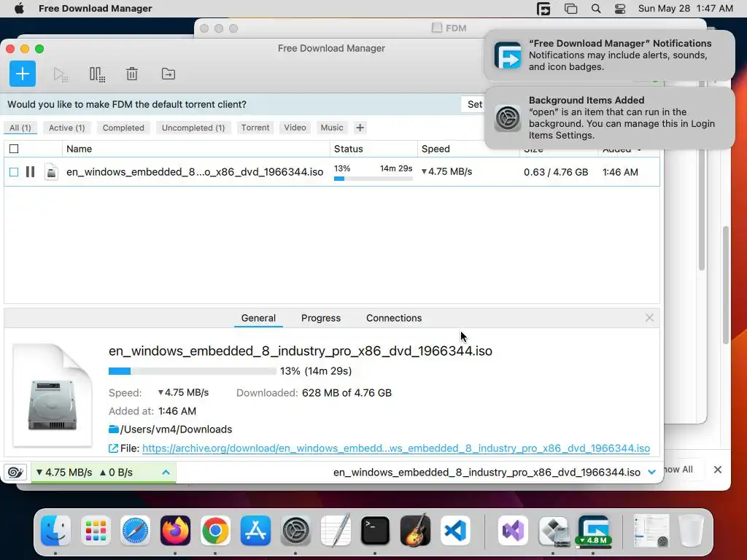Click the status bar download speed 4.75 MB/s
Image resolution: width=747 pixels, height=560 pixels.
64,472
